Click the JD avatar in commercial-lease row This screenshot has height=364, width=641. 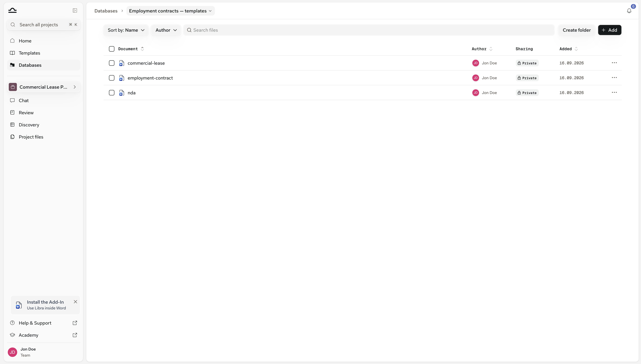coord(475,63)
